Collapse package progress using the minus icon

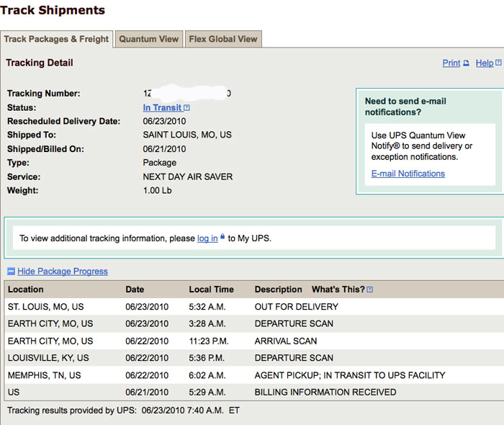coord(11,272)
